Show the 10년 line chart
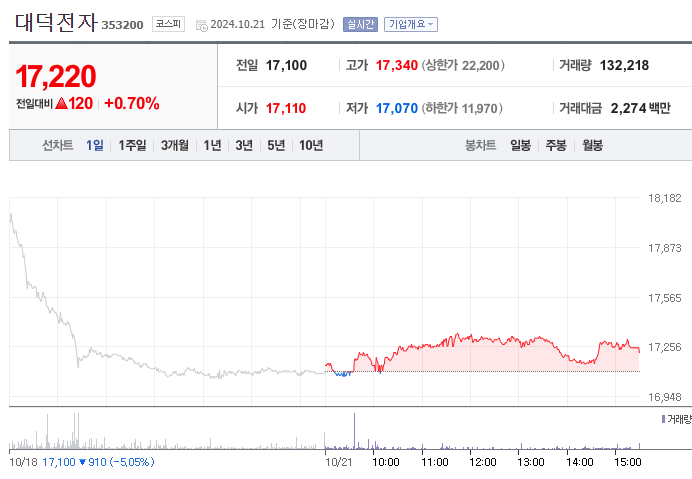This screenshot has height=479, width=692. (311, 145)
